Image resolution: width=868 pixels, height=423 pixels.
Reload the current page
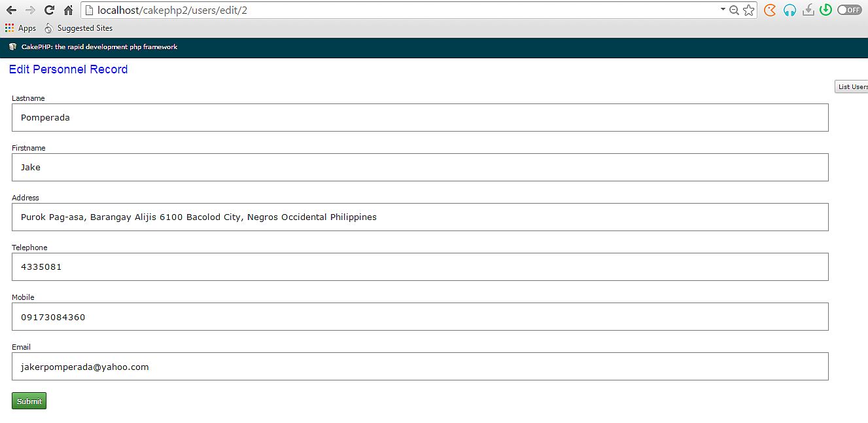click(x=49, y=10)
